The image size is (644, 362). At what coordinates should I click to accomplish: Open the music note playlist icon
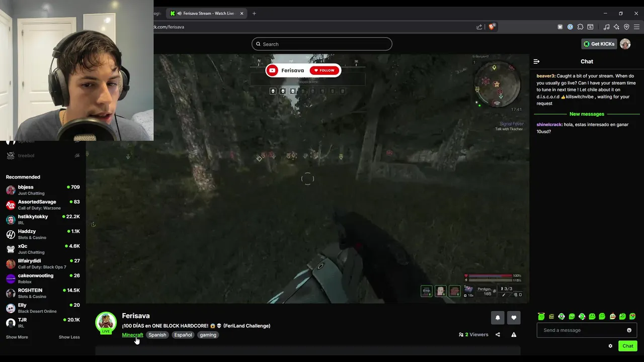tap(606, 27)
